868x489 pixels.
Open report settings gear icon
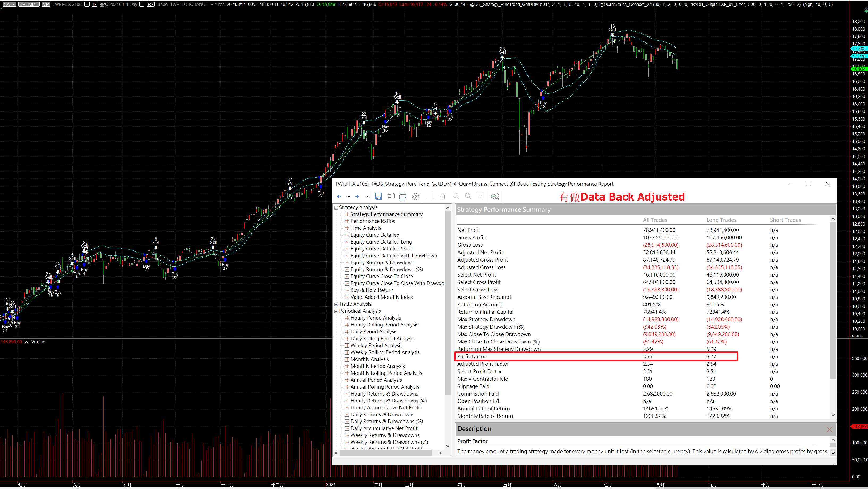pyautogui.click(x=415, y=197)
